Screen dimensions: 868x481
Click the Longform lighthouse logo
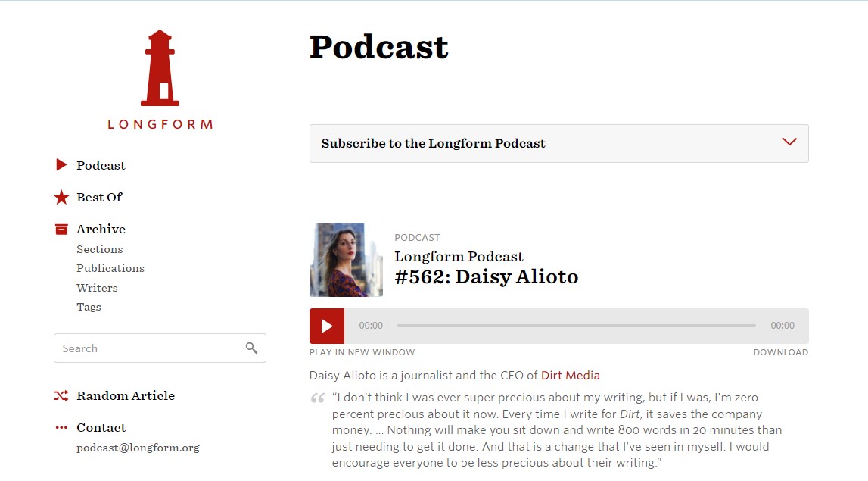[160, 68]
